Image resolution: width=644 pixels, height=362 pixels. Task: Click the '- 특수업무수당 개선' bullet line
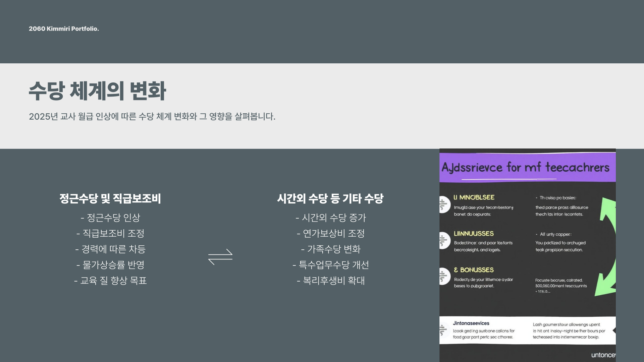(330, 265)
